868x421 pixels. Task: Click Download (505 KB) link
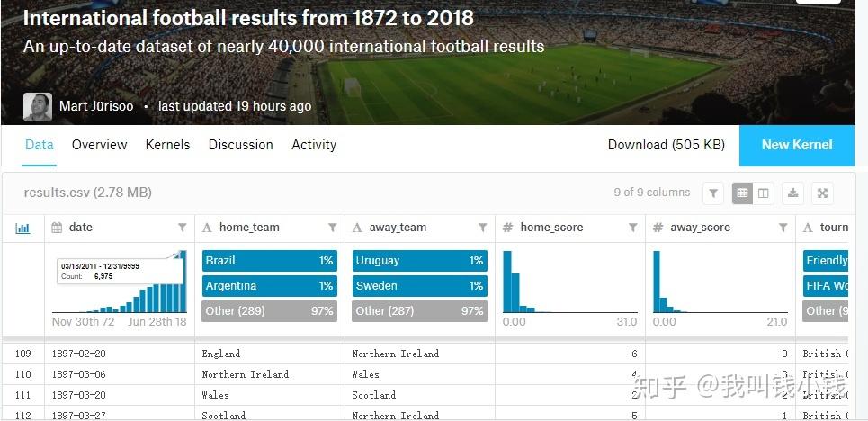666,145
